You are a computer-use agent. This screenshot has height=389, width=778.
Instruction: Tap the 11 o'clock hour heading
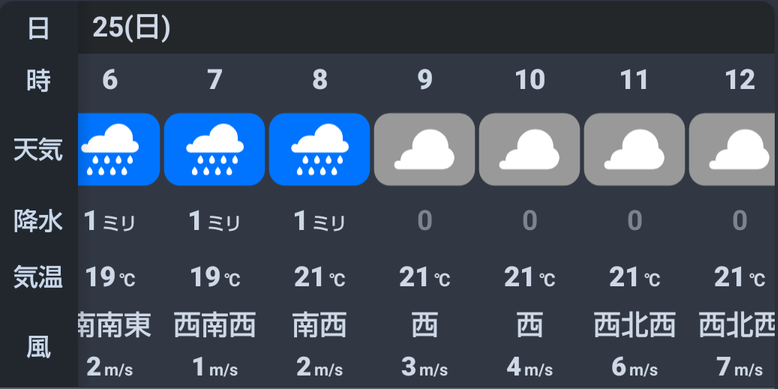point(635,80)
